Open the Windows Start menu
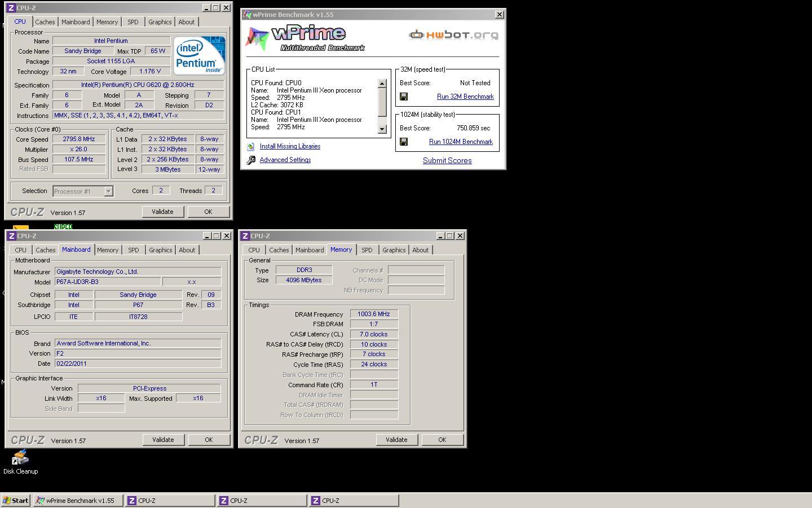The width and height of the screenshot is (812, 508). [16, 501]
